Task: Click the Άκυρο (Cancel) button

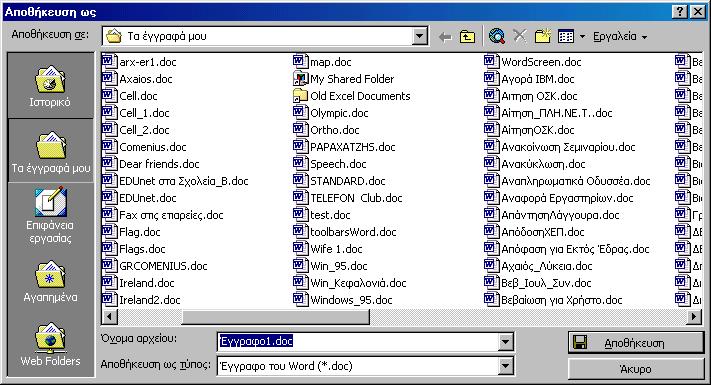Action: click(636, 369)
